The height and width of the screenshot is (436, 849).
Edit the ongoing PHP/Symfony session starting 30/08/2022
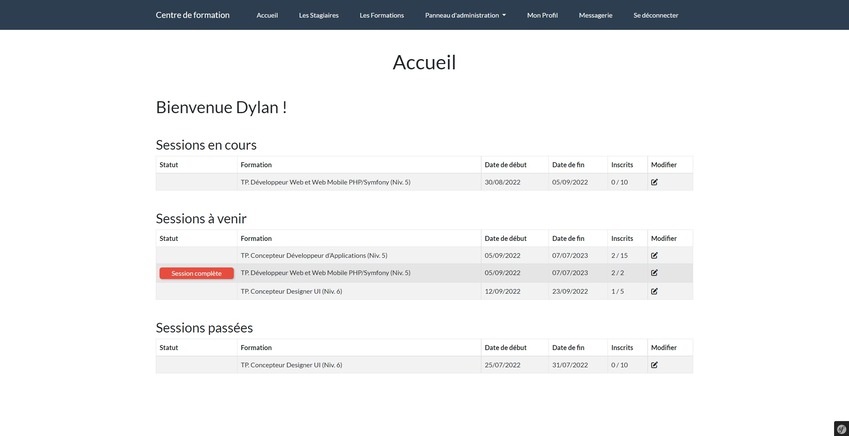(x=654, y=182)
